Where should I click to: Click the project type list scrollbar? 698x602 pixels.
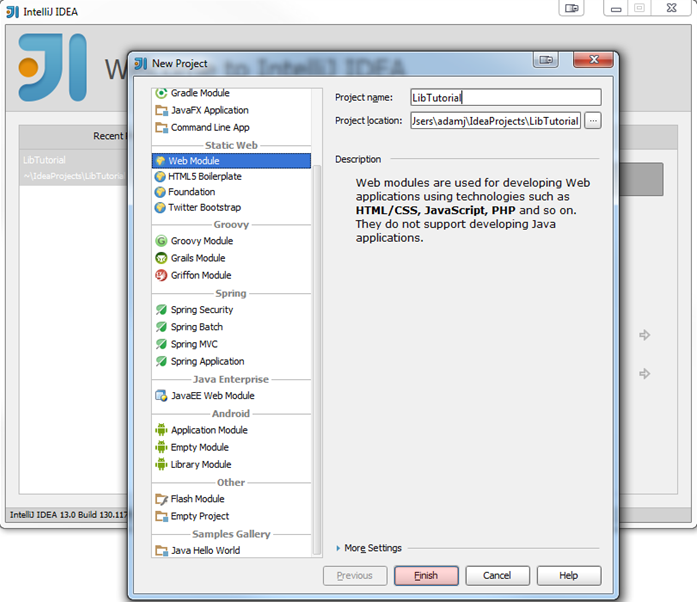click(317, 359)
